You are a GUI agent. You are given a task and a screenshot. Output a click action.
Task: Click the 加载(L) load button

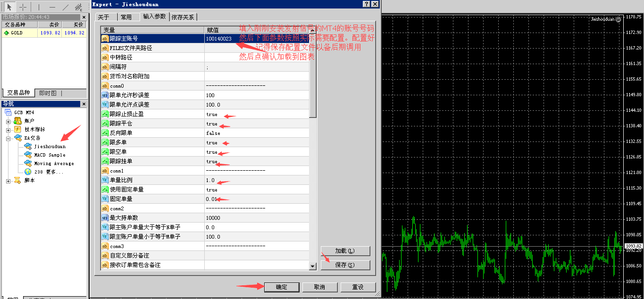345,251
